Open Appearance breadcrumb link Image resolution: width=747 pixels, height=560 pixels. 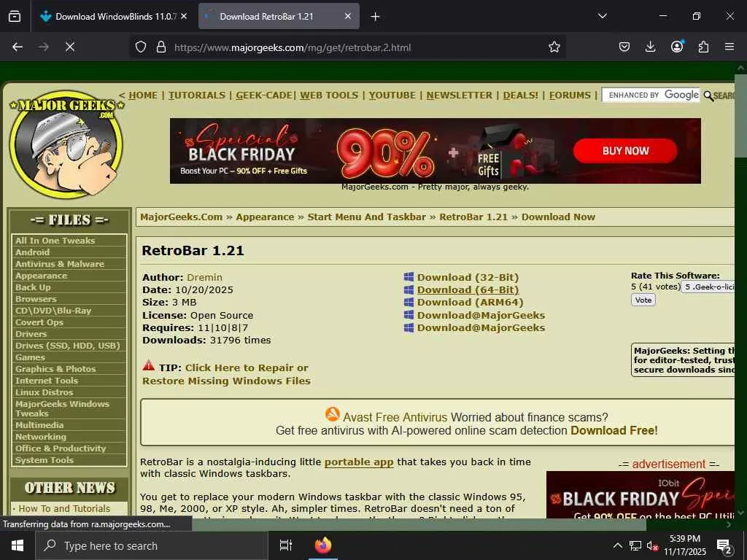click(265, 217)
